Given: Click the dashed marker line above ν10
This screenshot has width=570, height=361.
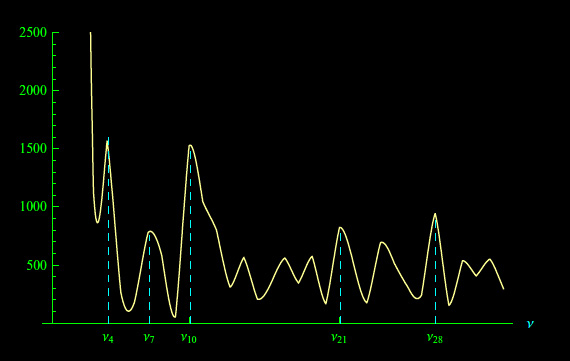Looking at the screenshot, I should (x=190, y=236).
